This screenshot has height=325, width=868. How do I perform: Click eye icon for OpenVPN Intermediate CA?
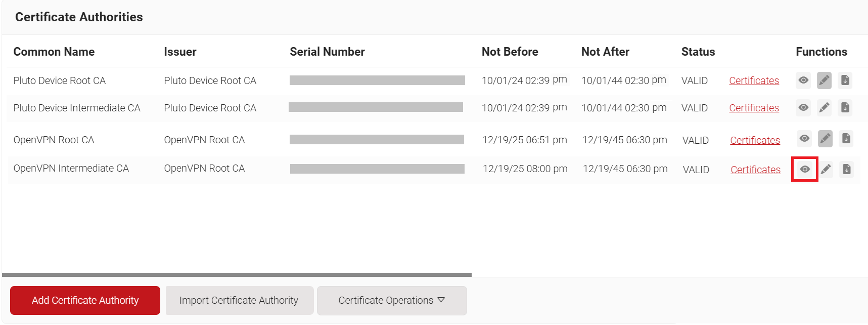click(x=805, y=169)
